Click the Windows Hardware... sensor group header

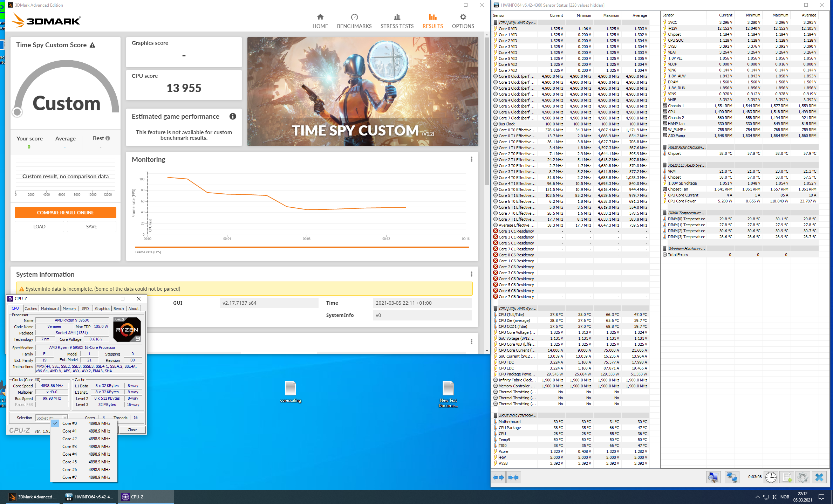pyautogui.click(x=687, y=249)
